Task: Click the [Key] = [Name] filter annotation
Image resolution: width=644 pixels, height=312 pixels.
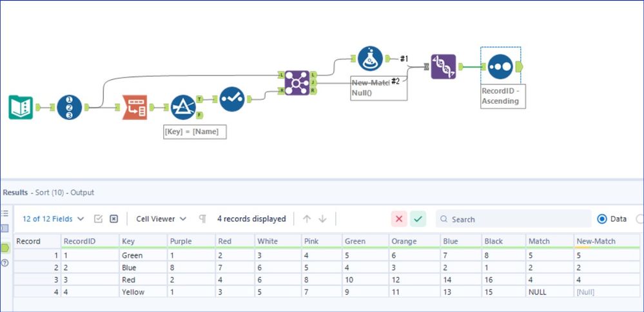Action: [x=195, y=132]
